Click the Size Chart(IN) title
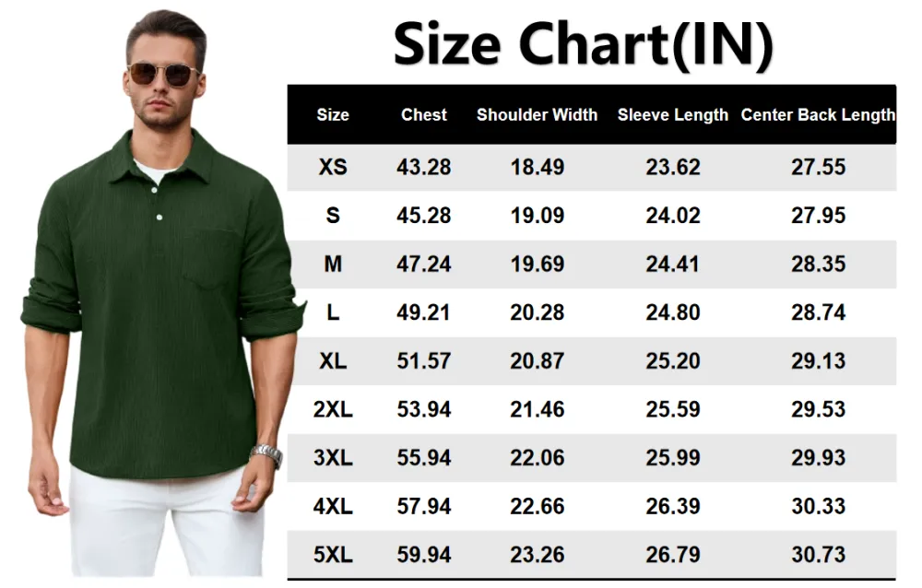The width and height of the screenshot is (922, 588). coord(583,43)
